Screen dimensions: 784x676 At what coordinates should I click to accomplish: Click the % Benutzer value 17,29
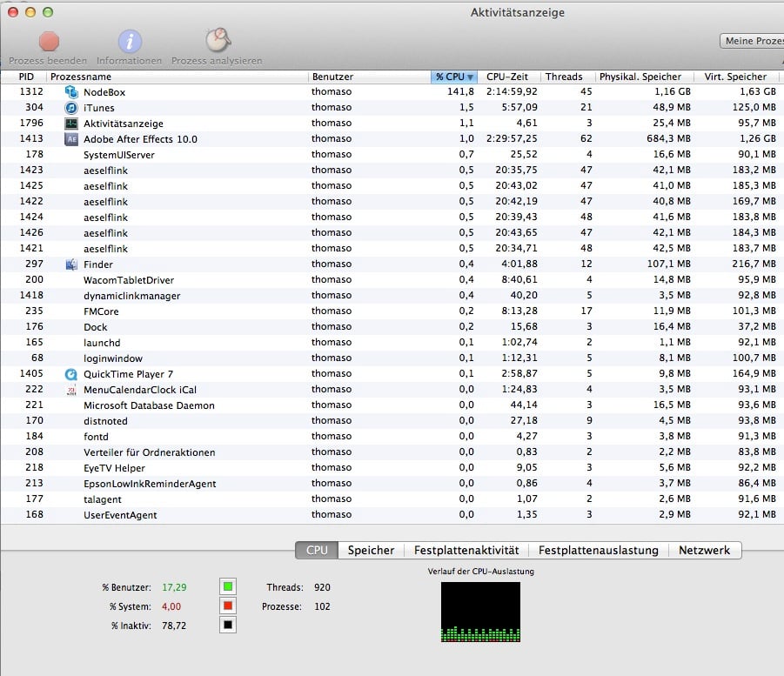174,587
